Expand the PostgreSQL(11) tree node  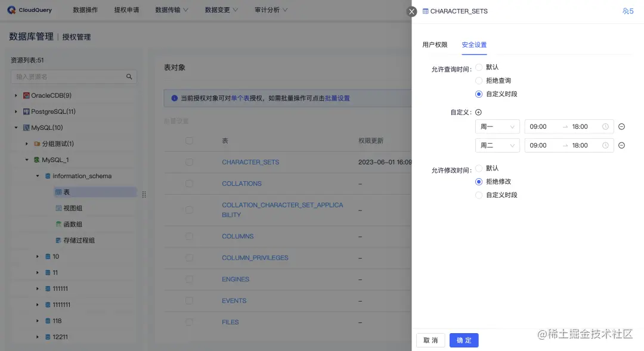(16, 111)
